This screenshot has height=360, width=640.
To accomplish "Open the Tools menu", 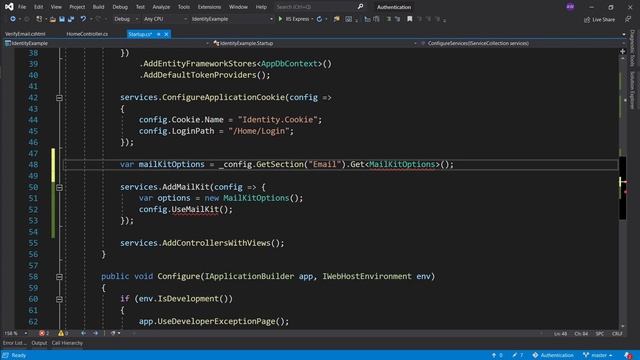I will (x=184, y=7).
